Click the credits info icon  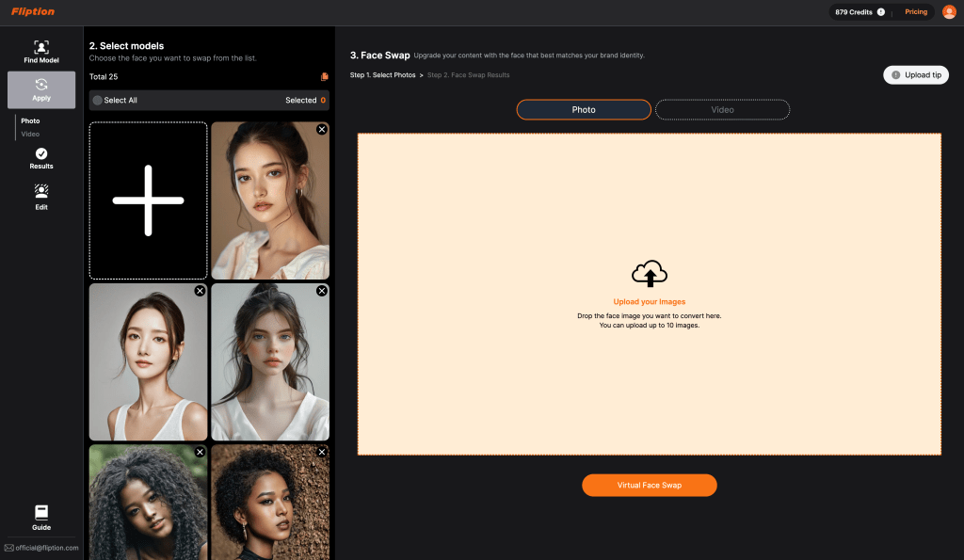point(881,12)
